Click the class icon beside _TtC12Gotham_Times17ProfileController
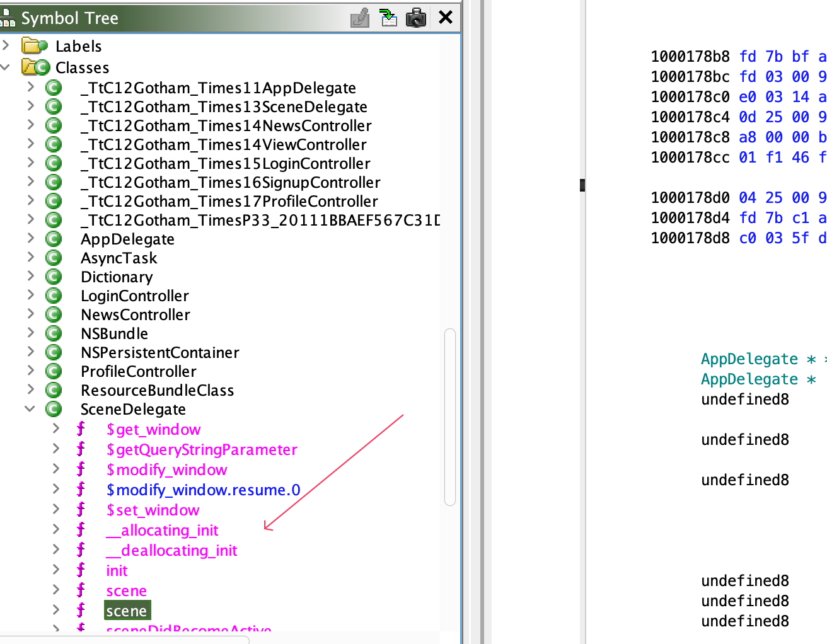 click(x=54, y=201)
